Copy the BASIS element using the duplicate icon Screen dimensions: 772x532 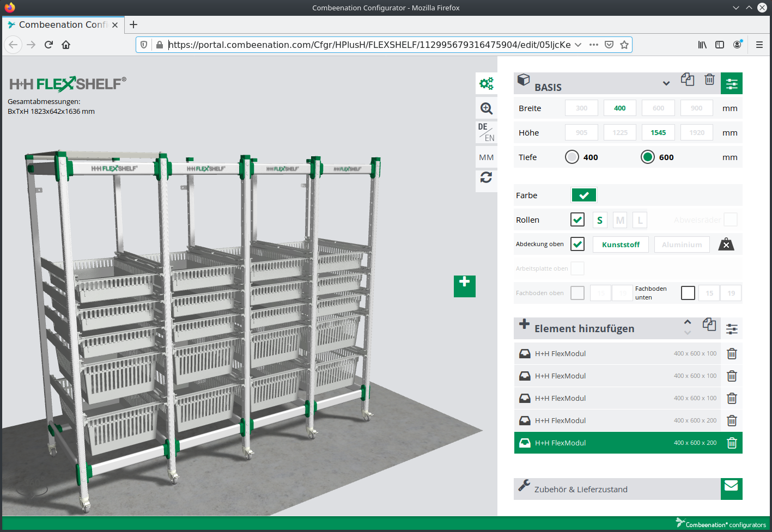pos(688,80)
